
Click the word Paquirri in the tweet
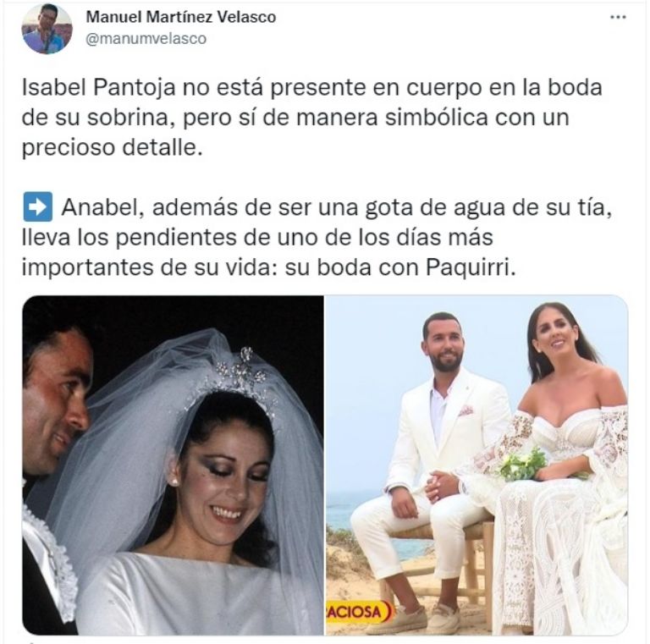(x=471, y=267)
